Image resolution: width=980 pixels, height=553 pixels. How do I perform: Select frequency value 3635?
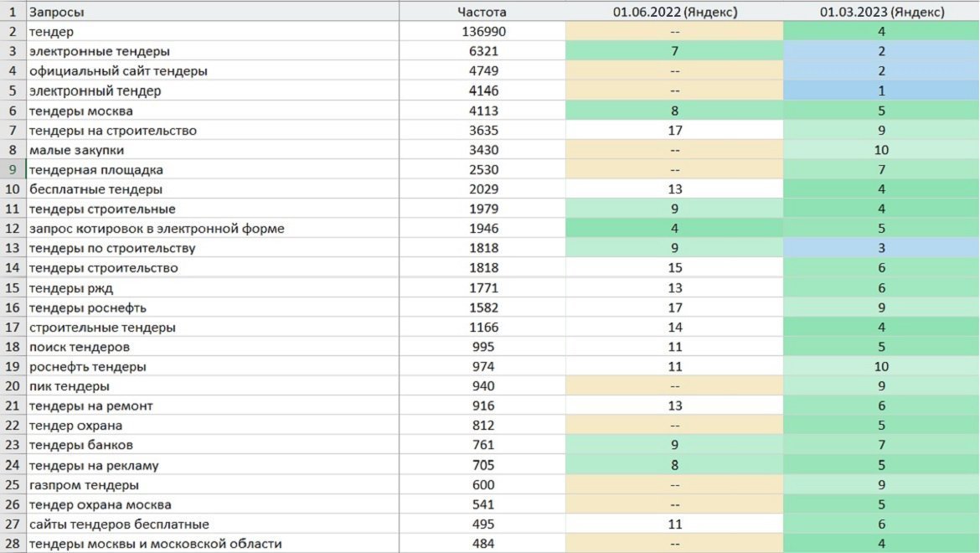483,130
